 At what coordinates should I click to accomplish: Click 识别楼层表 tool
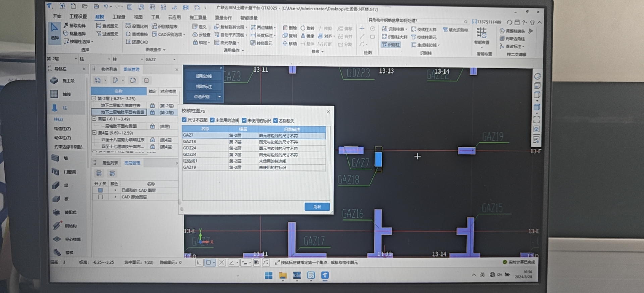click(165, 26)
